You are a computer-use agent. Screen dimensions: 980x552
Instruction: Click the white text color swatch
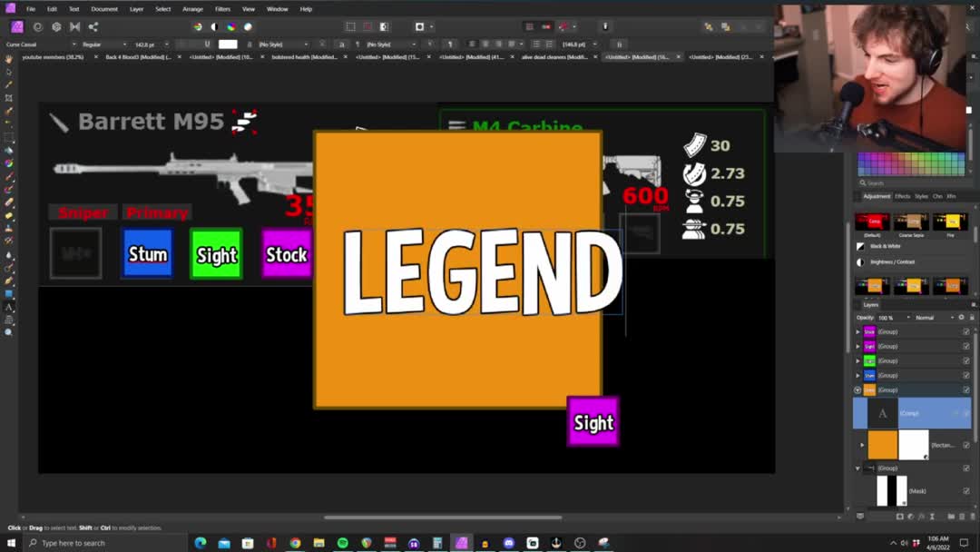click(x=228, y=44)
